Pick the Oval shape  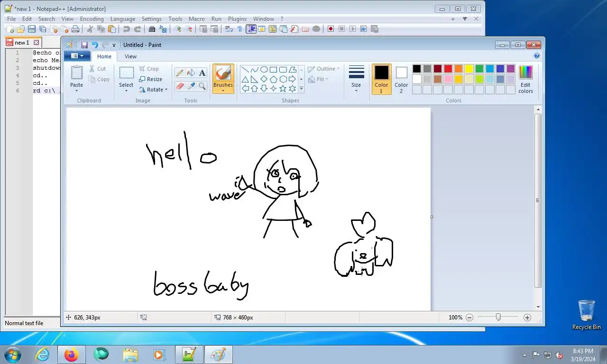click(x=264, y=70)
